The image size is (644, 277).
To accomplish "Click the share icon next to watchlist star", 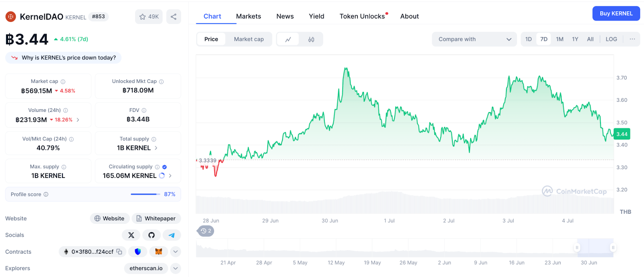I will 173,17.
